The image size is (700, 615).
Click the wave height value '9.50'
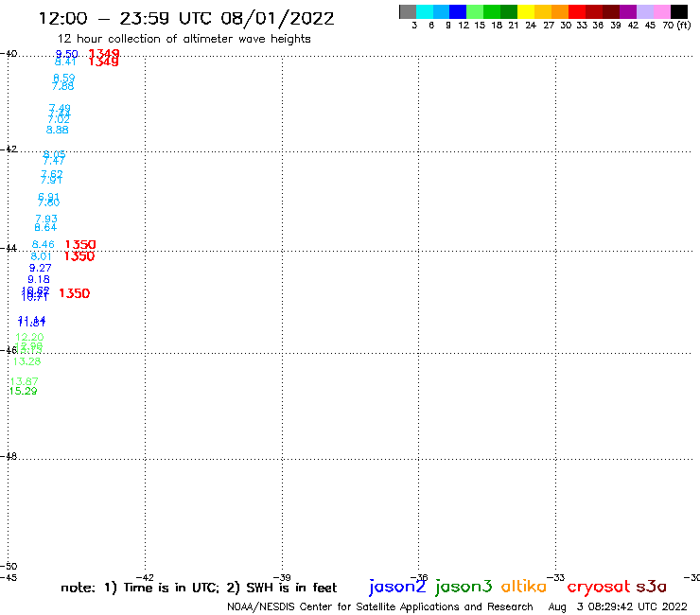pyautogui.click(x=66, y=54)
